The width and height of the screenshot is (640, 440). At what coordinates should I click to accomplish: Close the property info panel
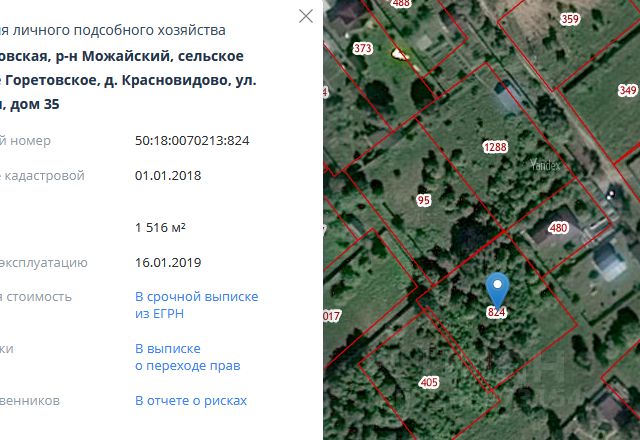coord(306,16)
